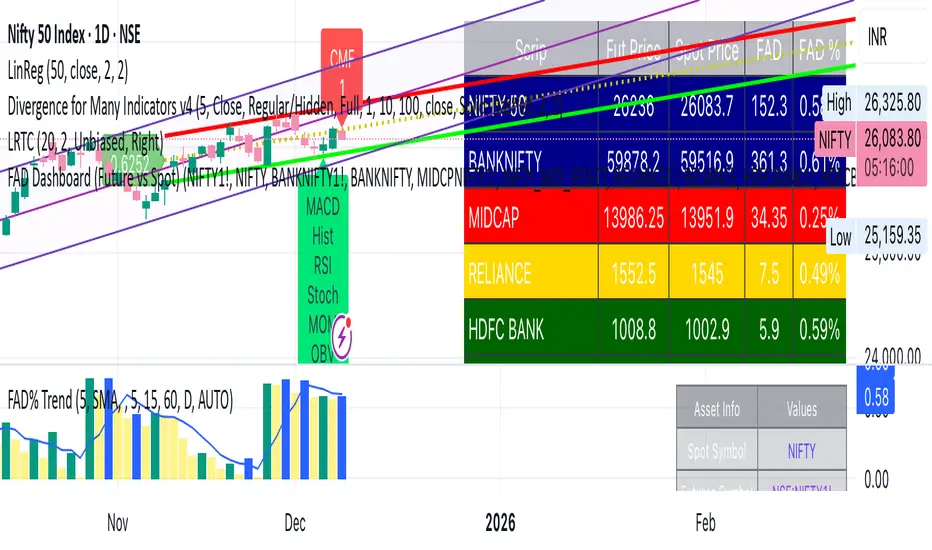Click RELIANCE future price 1552.5
The height and width of the screenshot is (550, 932).
tap(633, 273)
